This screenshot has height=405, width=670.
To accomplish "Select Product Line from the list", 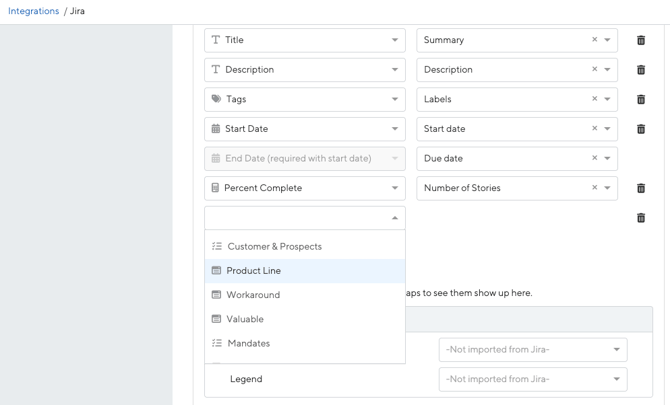I will pyautogui.click(x=305, y=271).
